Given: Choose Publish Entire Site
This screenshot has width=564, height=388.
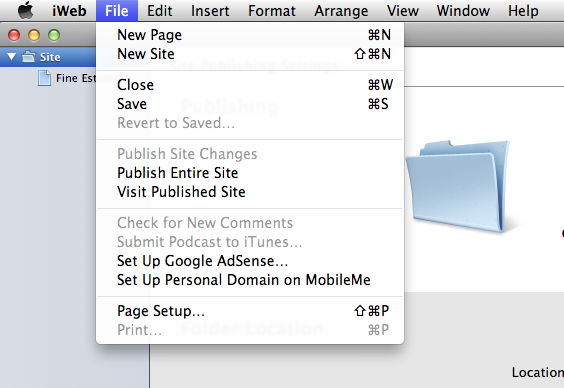Looking at the screenshot, I should (x=250, y=173).
